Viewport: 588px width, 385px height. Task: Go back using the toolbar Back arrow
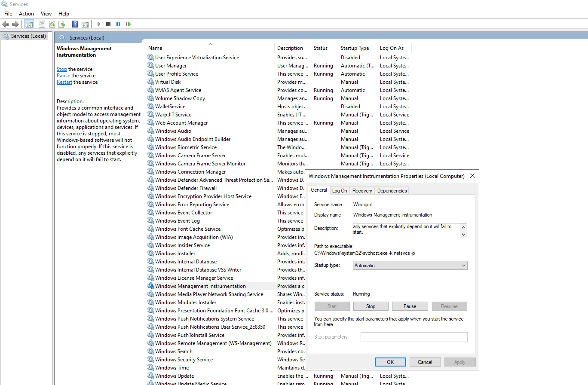(x=6, y=24)
